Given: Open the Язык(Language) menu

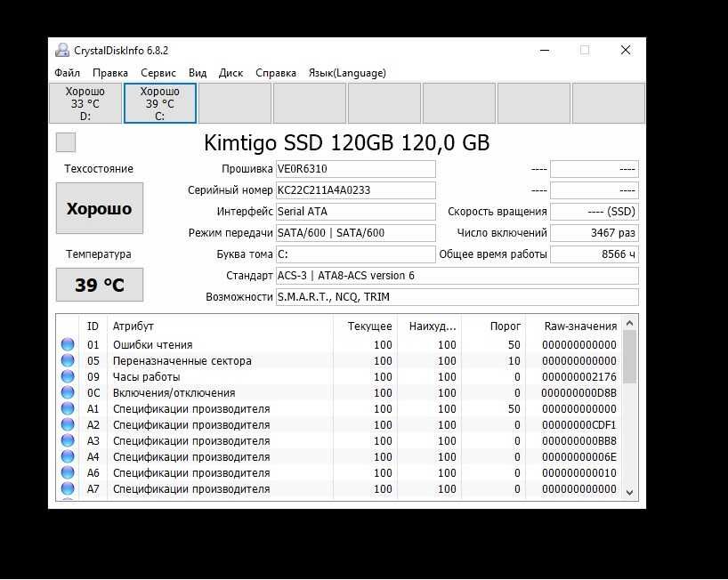Looking at the screenshot, I should pyautogui.click(x=347, y=73).
